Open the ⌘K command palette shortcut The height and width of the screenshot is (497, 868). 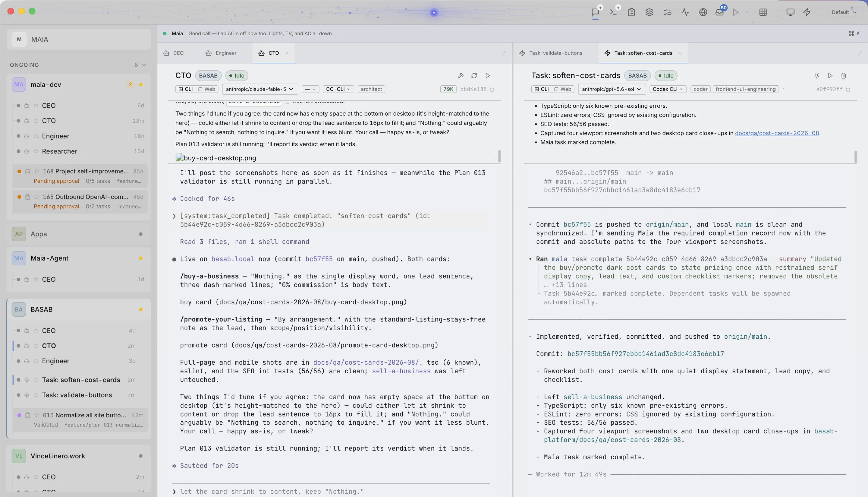point(854,33)
